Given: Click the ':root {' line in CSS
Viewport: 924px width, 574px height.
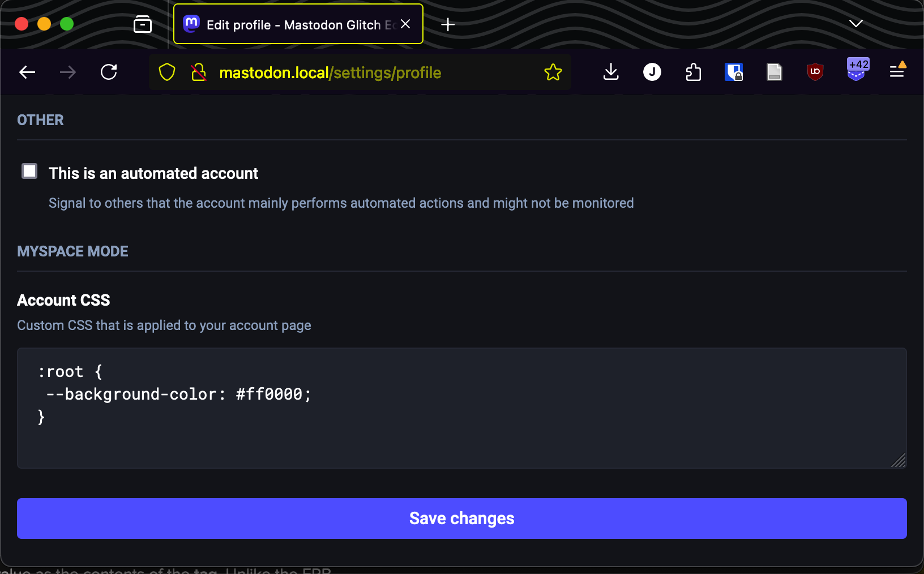Looking at the screenshot, I should [x=70, y=372].
